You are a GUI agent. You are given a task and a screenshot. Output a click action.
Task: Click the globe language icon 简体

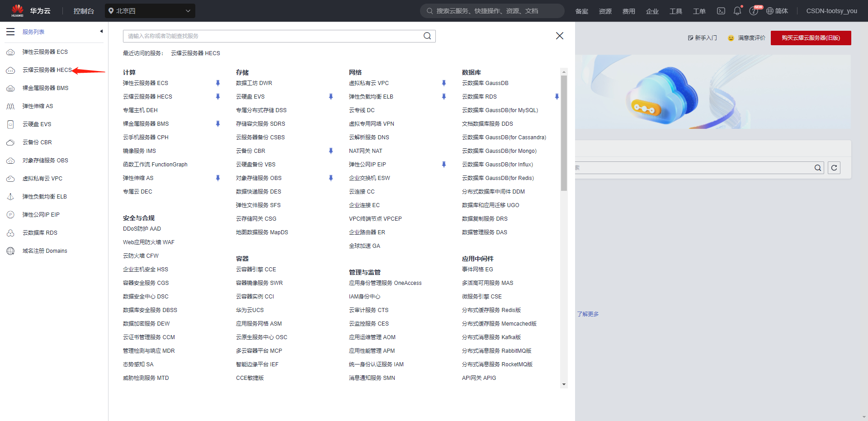(769, 11)
